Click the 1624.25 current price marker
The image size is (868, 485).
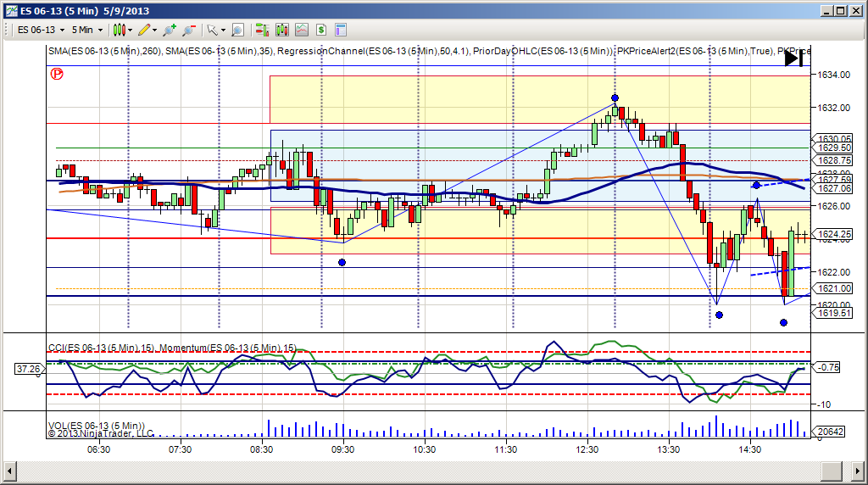[x=832, y=234]
